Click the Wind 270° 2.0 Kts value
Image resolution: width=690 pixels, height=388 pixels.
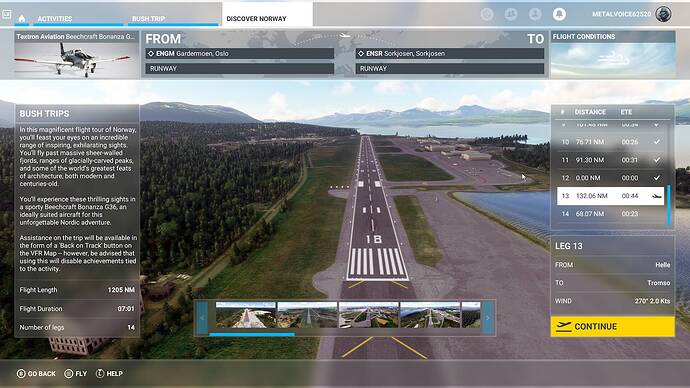point(652,301)
